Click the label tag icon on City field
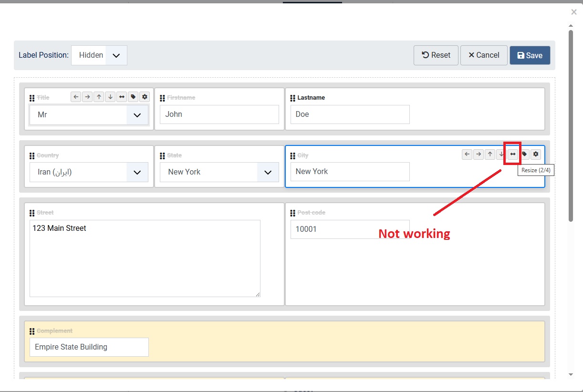583x392 pixels. (524, 154)
